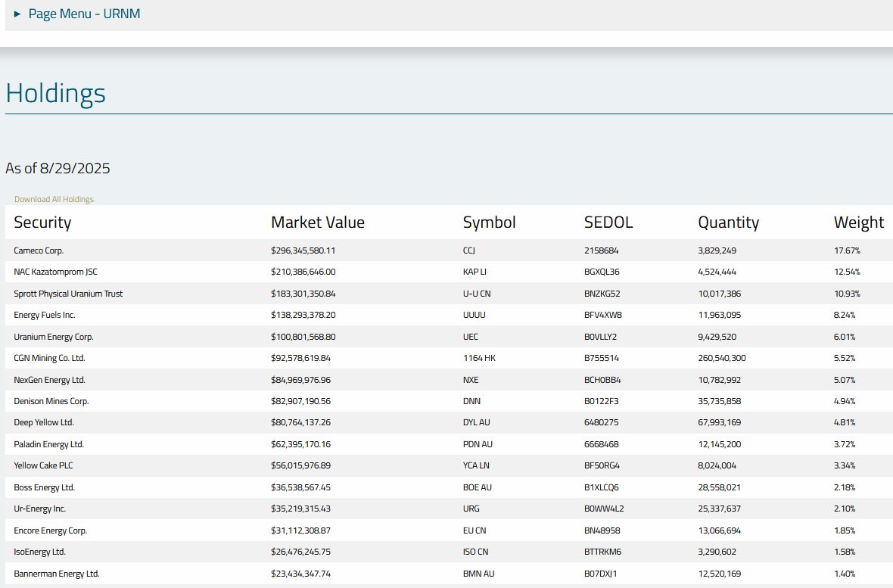Click the URG ticker symbol
Screen dimensions: 893x588
[471, 509]
